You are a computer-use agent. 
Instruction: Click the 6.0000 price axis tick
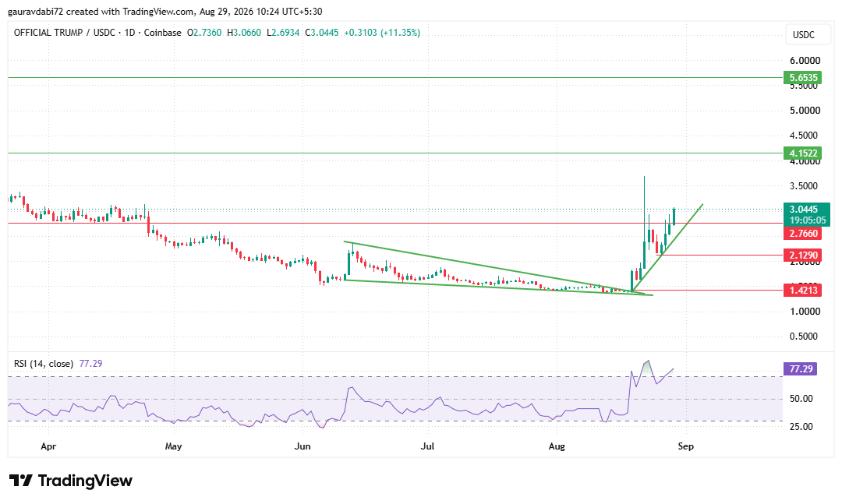(x=805, y=61)
